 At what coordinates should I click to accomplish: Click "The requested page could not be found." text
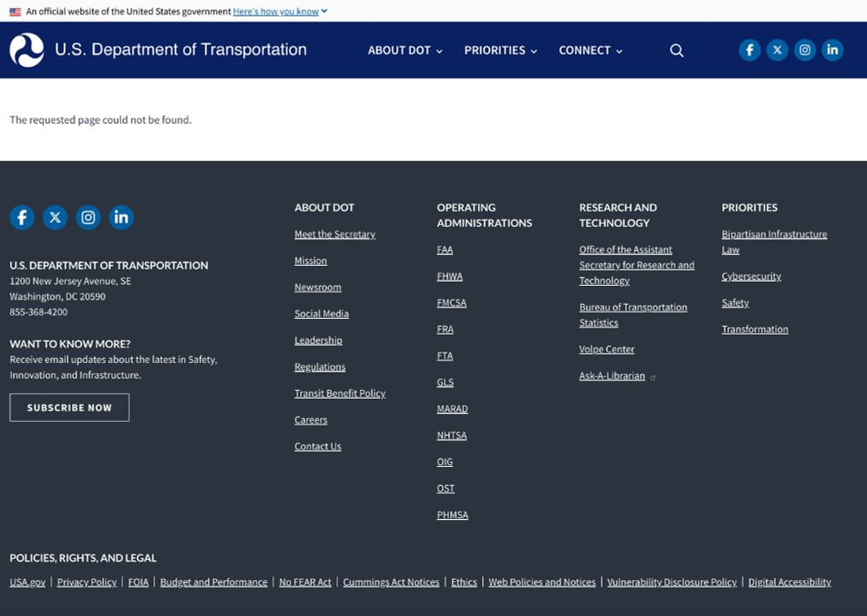pyautogui.click(x=101, y=120)
